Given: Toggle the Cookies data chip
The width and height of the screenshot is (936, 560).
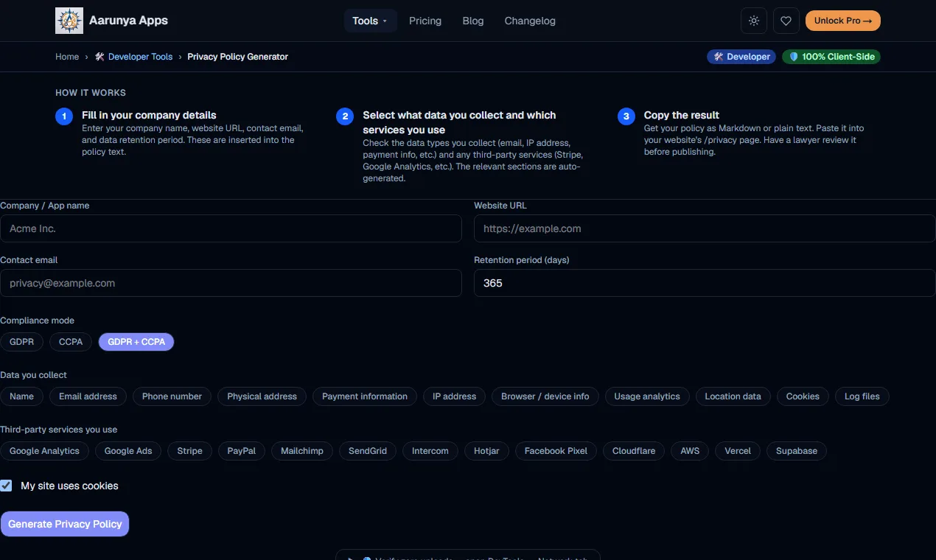Looking at the screenshot, I should pyautogui.click(x=803, y=396).
